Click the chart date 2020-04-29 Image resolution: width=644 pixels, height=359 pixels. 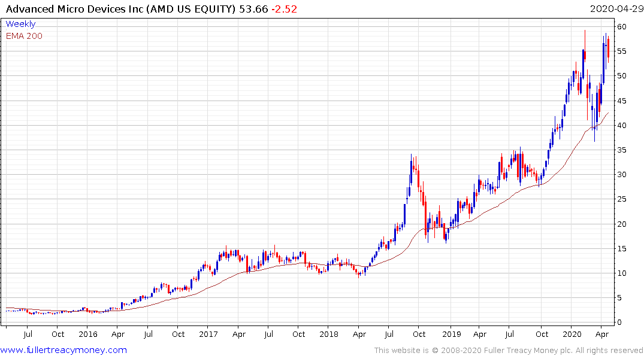tap(616, 9)
